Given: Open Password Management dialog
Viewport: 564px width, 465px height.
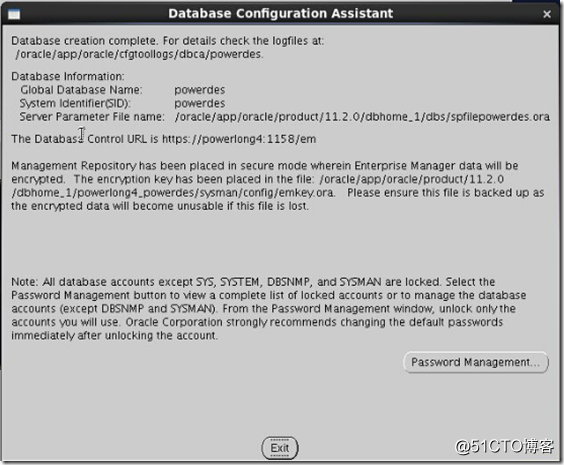Looking at the screenshot, I should [476, 362].
